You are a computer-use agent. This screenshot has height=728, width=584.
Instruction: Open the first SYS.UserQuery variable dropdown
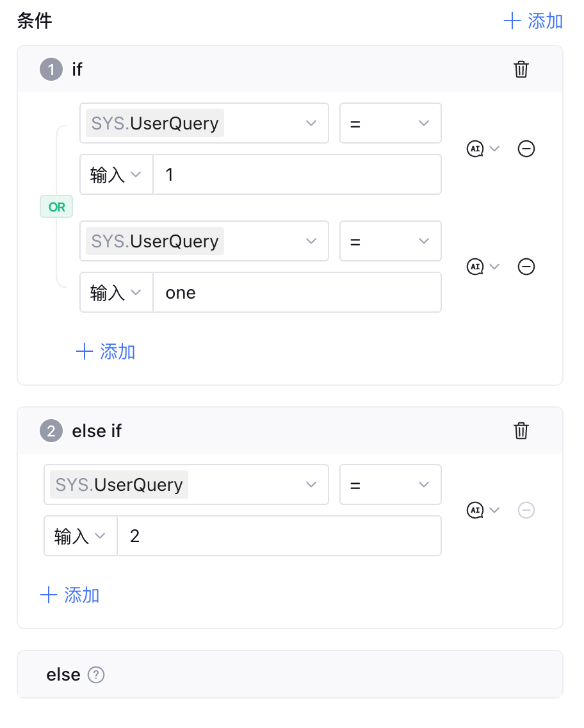(x=204, y=123)
